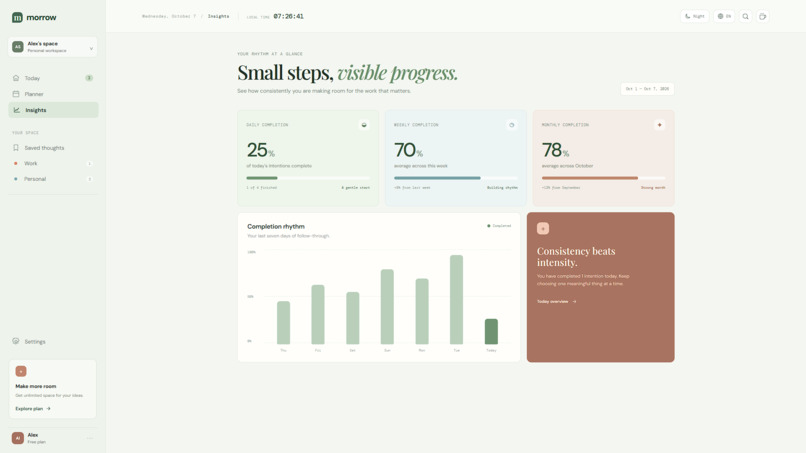The image size is (806, 453).
Task: Open the Alex account more-options dots
Action: click(x=90, y=438)
